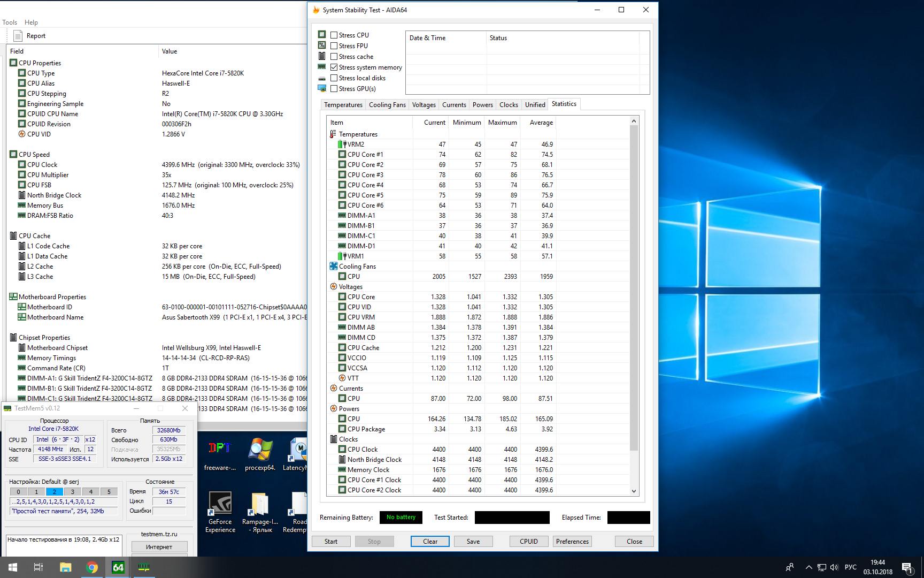Open File Explorer from the taskbar

click(65, 567)
